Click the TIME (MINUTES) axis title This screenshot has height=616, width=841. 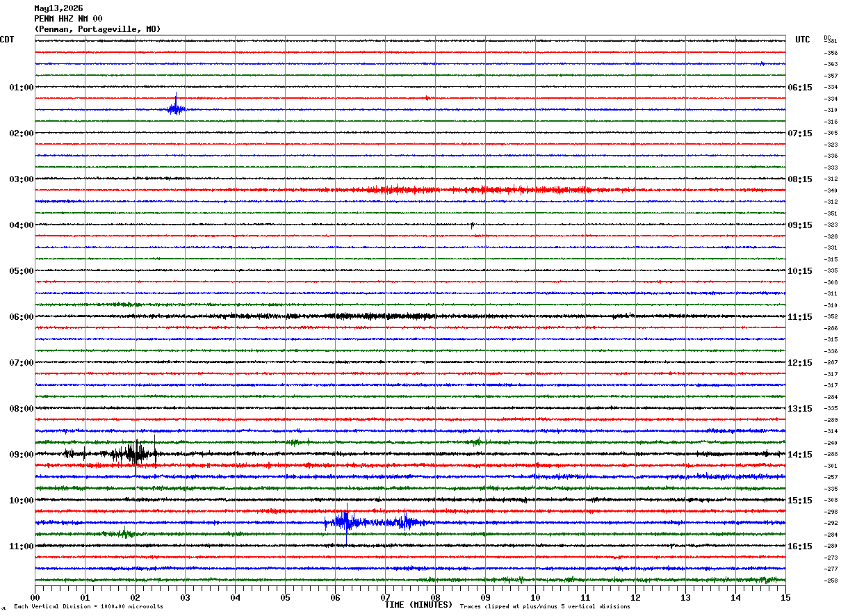(418, 605)
